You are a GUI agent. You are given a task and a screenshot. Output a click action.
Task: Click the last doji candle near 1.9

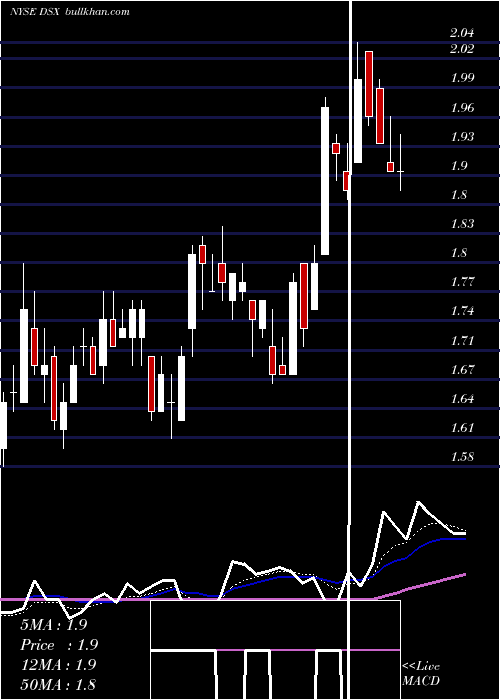coord(400,171)
